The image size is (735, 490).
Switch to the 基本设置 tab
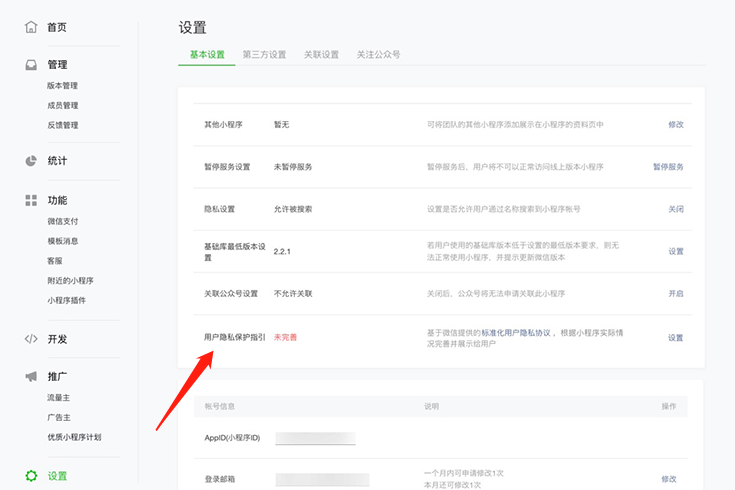coord(207,54)
